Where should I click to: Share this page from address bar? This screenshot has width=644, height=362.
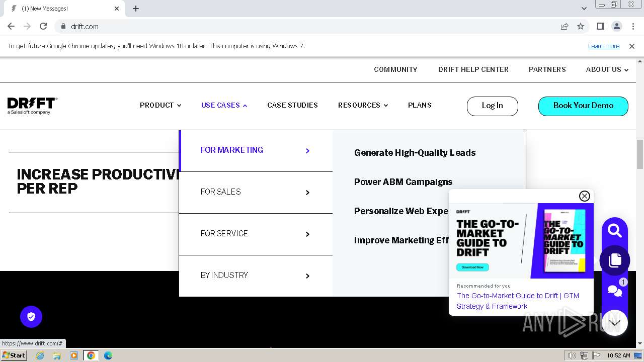[565, 26]
